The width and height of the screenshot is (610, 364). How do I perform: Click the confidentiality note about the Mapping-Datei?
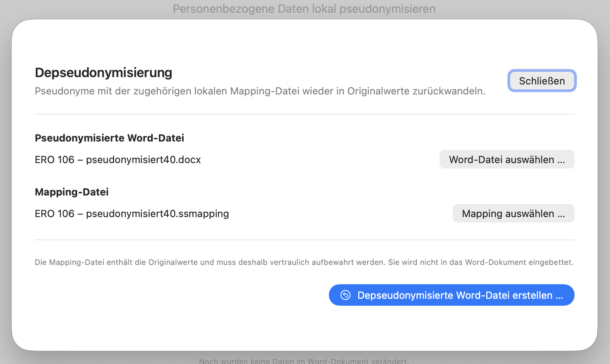coord(304,262)
